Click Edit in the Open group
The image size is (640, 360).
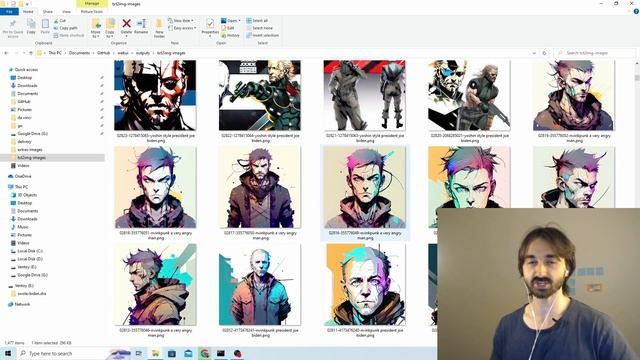click(228, 28)
